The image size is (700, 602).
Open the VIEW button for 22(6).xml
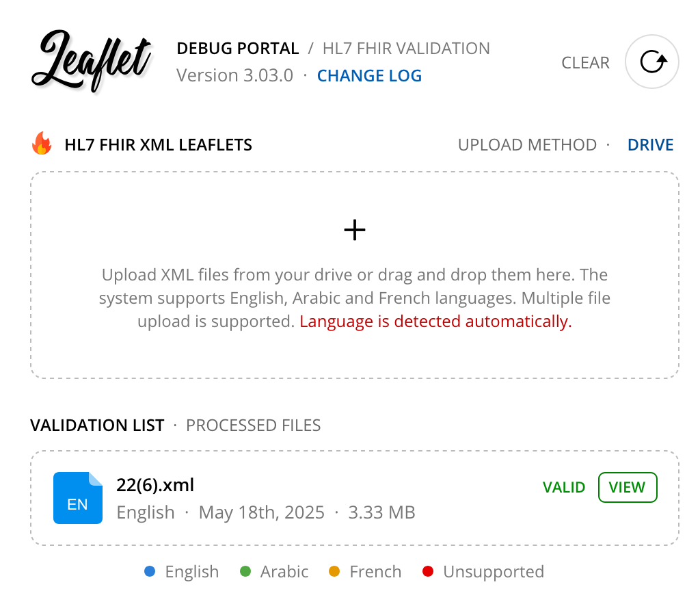[628, 487]
